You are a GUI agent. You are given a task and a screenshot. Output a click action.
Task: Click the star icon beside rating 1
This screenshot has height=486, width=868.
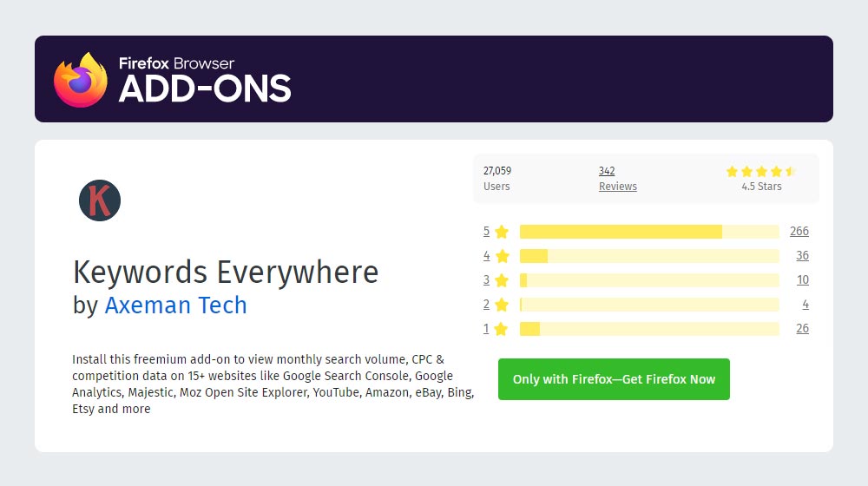pyautogui.click(x=501, y=329)
